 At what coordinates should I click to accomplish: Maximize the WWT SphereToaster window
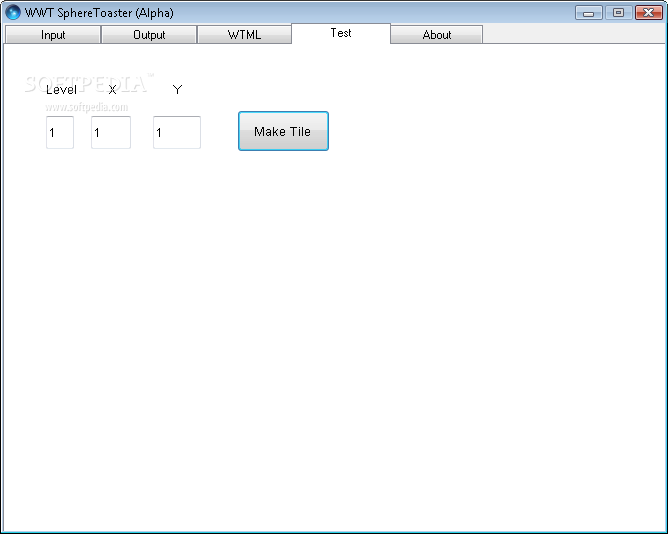pyautogui.click(x=618, y=13)
